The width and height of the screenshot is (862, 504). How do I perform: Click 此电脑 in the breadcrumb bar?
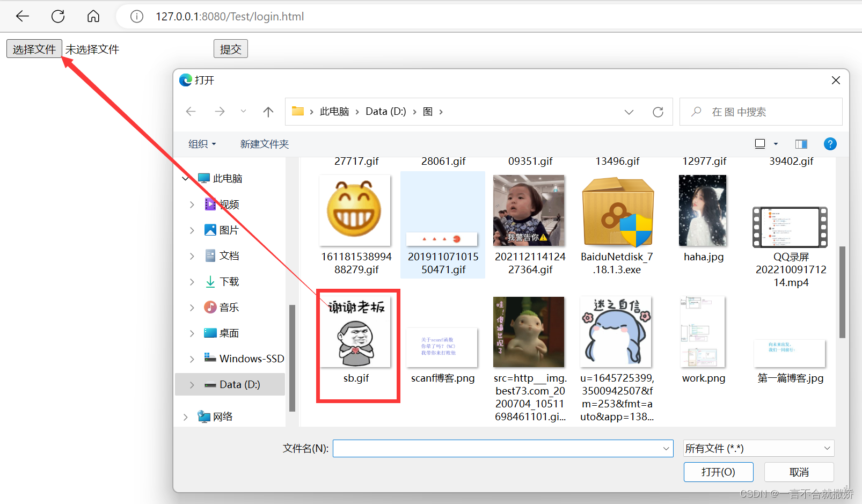[334, 111]
